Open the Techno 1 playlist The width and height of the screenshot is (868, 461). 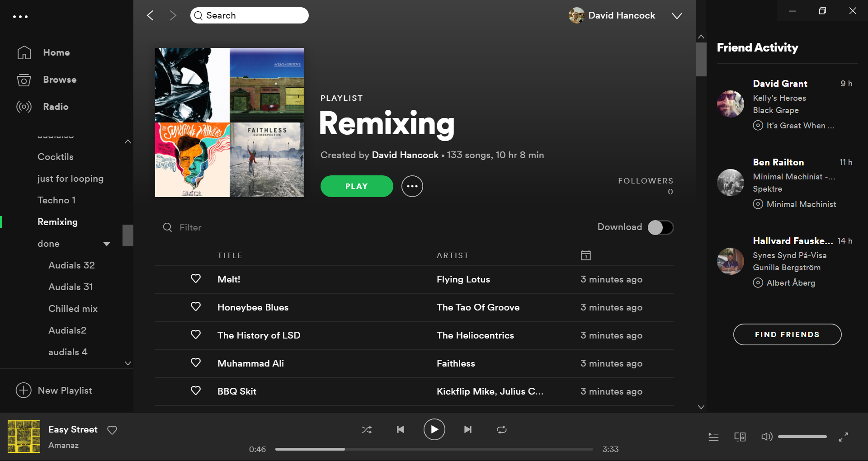(x=57, y=200)
